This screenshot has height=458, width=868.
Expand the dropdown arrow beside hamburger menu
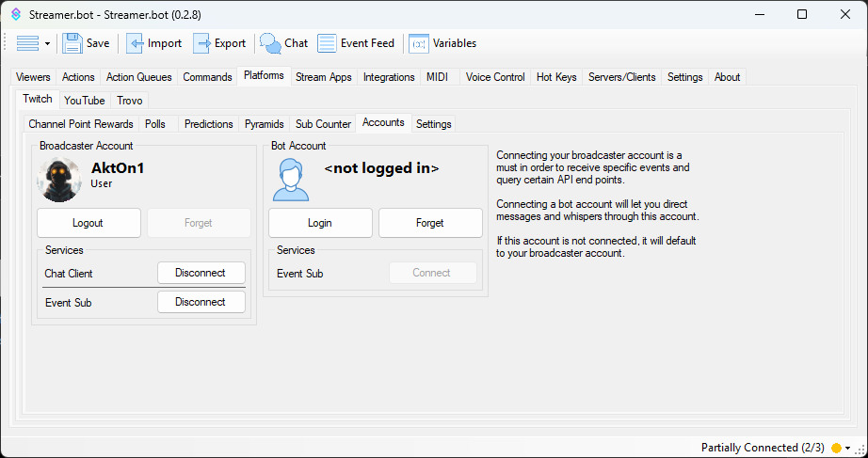click(48, 43)
